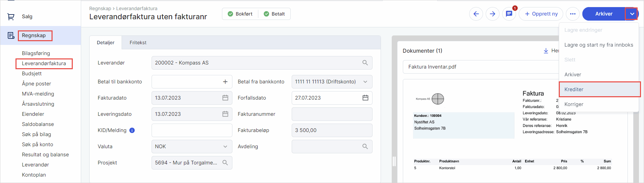The width and height of the screenshot is (644, 183).
Task: Open the Valuta currency dropdown
Action: click(x=225, y=147)
